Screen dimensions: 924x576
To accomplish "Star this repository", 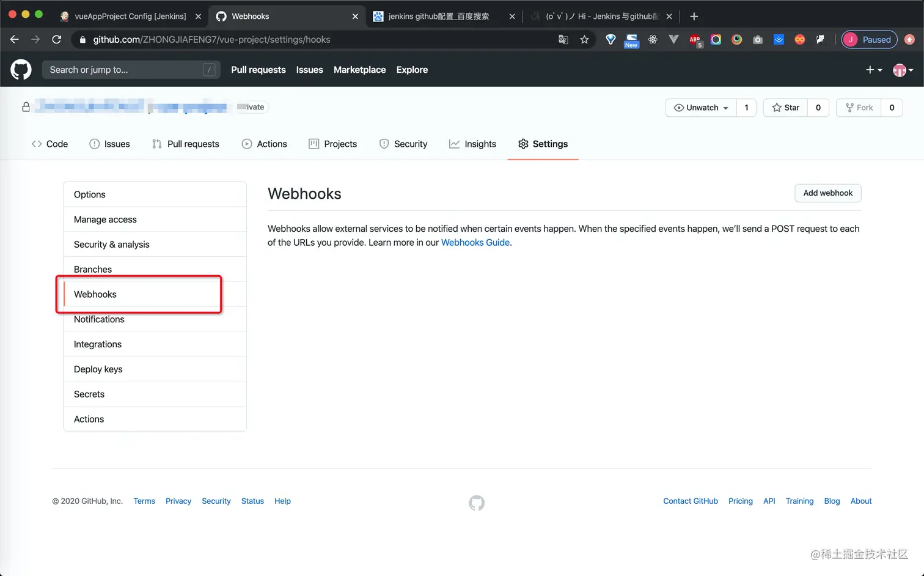I will point(785,108).
